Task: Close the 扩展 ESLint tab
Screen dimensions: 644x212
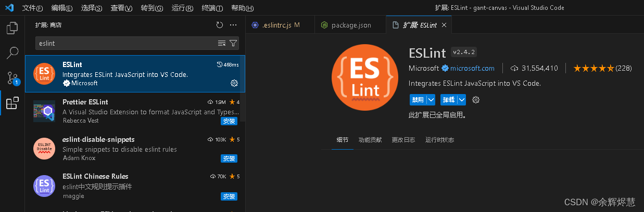Action: [444, 25]
